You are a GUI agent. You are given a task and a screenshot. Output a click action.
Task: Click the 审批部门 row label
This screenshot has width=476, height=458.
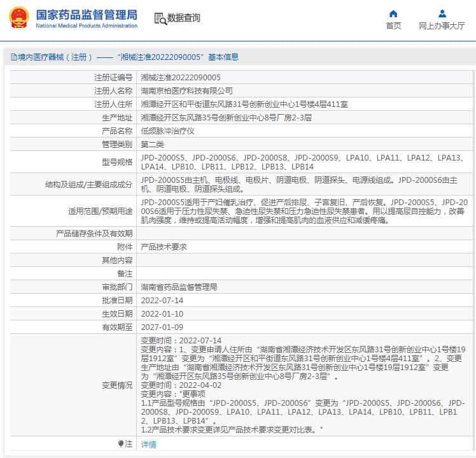point(117,287)
